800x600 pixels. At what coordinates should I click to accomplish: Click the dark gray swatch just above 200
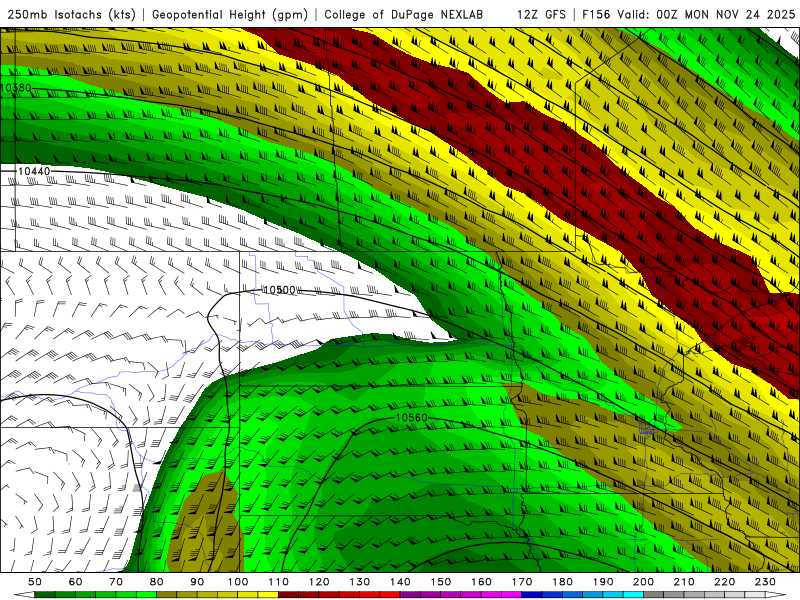(x=654, y=595)
